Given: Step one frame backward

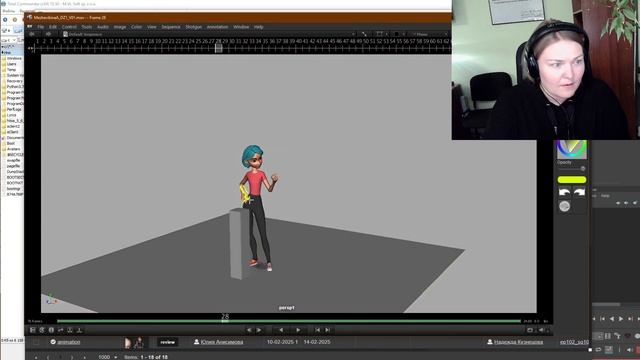Looking at the screenshot, I should [x=249, y=330].
